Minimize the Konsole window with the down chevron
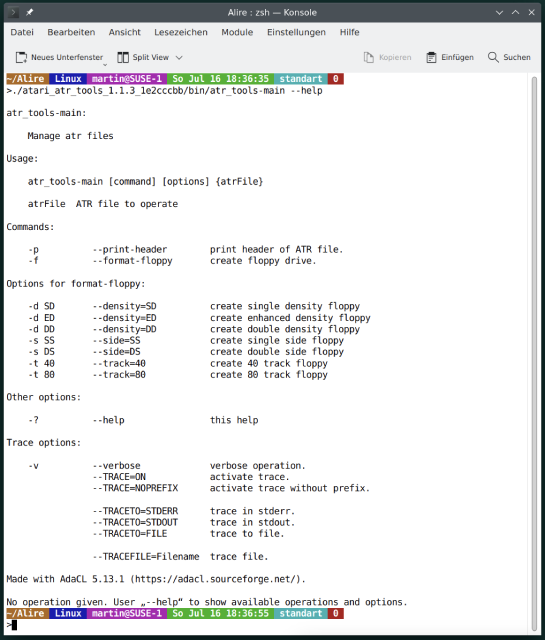 [499, 13]
